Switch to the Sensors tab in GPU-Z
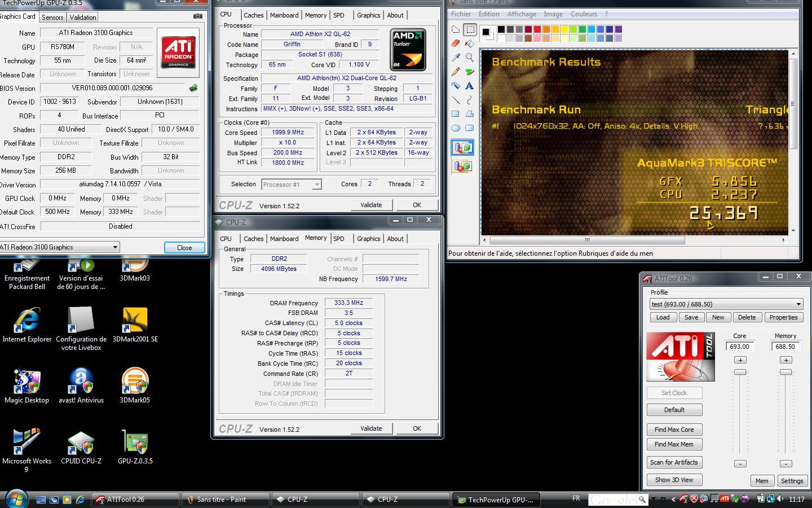The image size is (812, 508). [x=52, y=17]
